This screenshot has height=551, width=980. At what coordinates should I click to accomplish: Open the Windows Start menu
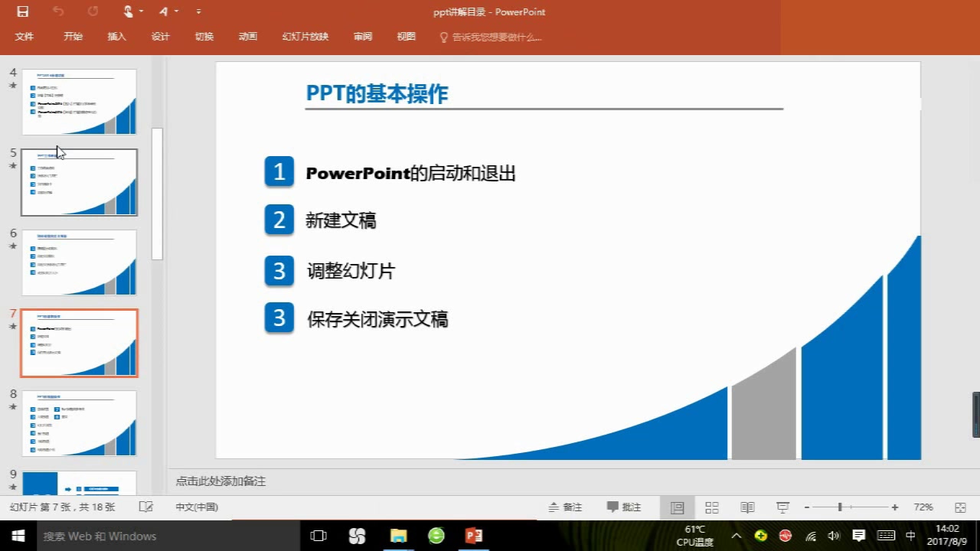[18, 536]
